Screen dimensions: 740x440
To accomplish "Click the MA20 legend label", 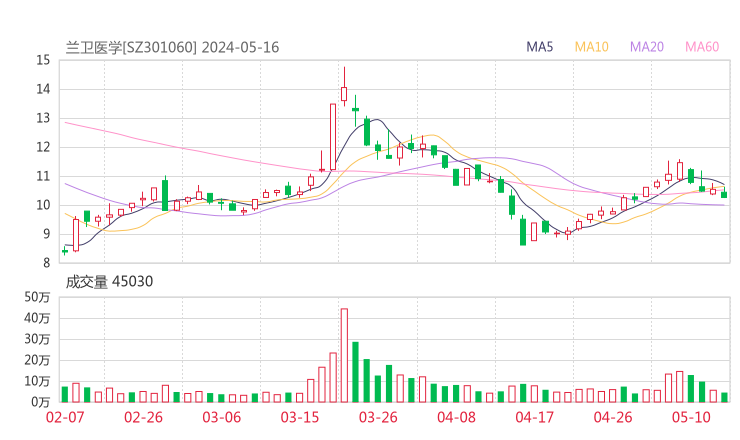I will click(647, 47).
